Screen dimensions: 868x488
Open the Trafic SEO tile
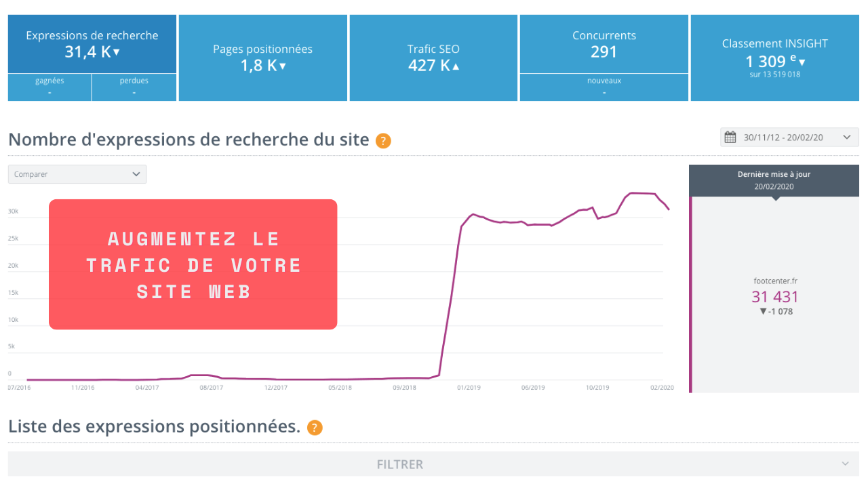(x=433, y=58)
